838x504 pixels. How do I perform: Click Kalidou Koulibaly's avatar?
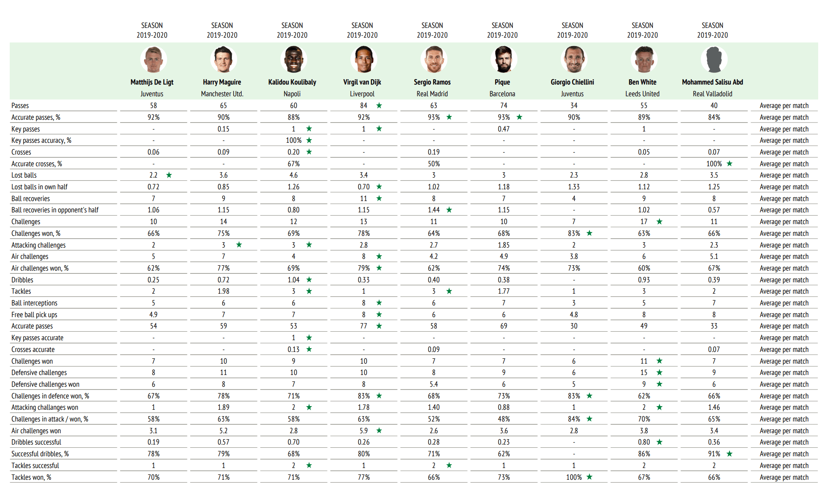pyautogui.click(x=294, y=59)
